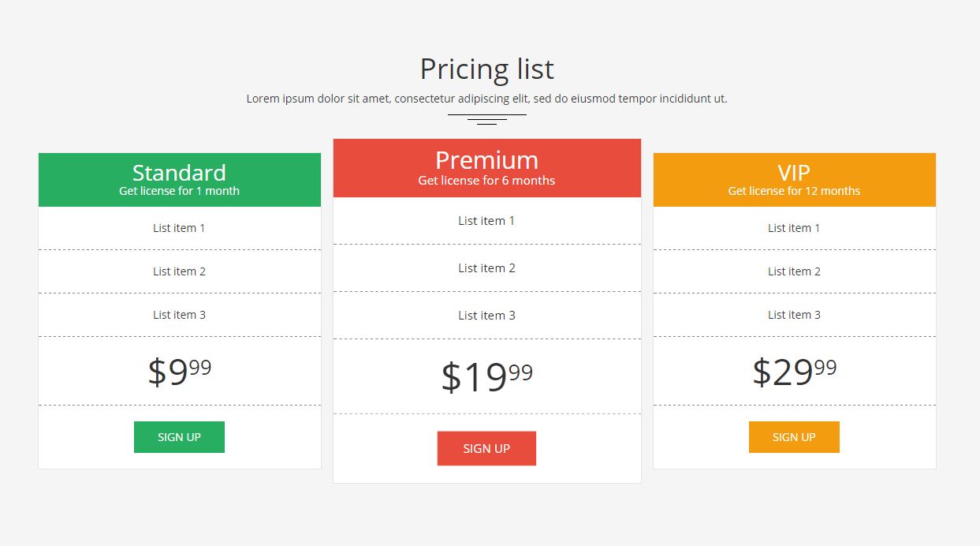Click the Pricing list heading
Screen dimensions: 980x546
click(x=486, y=69)
